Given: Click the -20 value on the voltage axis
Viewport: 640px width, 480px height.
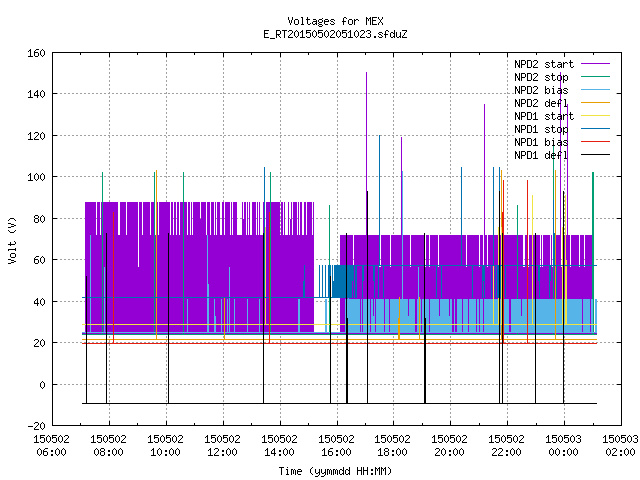Looking at the screenshot, I should (36, 426).
